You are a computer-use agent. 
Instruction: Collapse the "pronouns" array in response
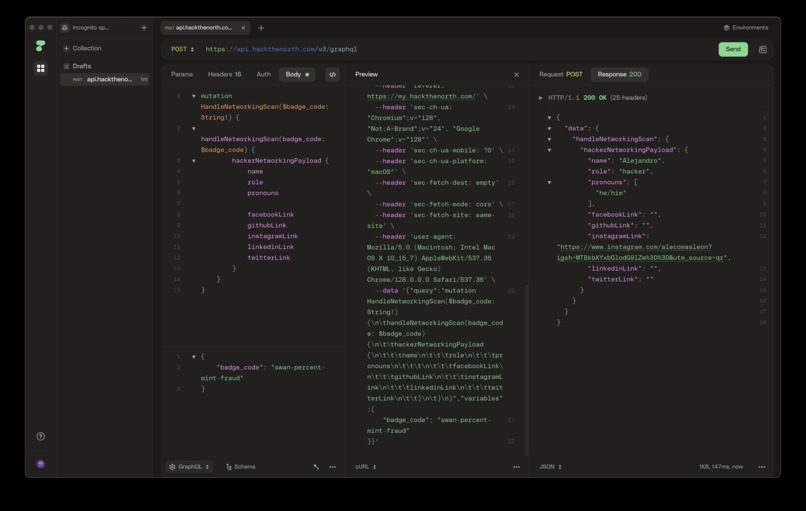[549, 182]
